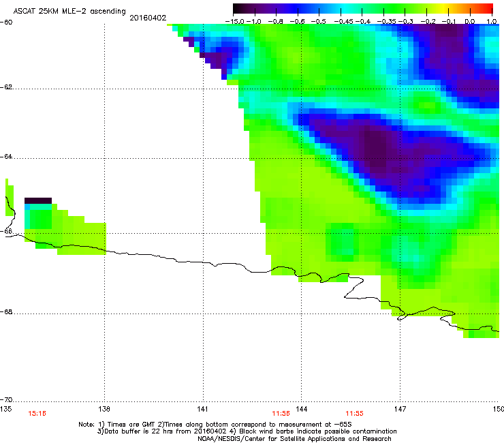Select the -70 latitude label
This screenshot has width=504, height=443.
[6, 399]
